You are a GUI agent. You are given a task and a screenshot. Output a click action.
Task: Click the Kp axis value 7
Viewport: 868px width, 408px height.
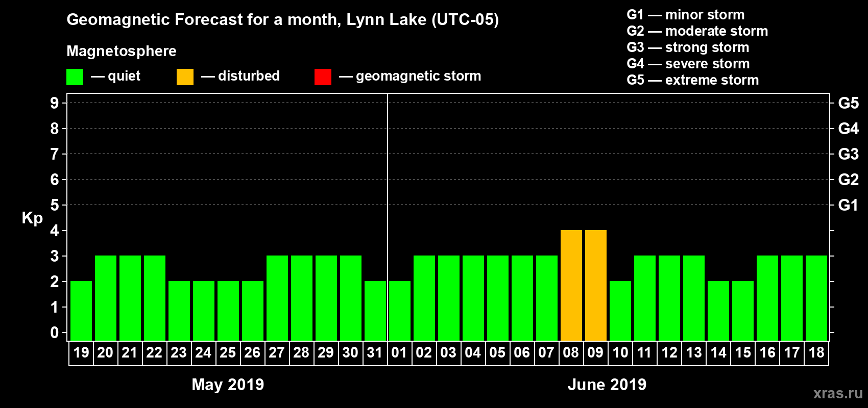coord(55,154)
